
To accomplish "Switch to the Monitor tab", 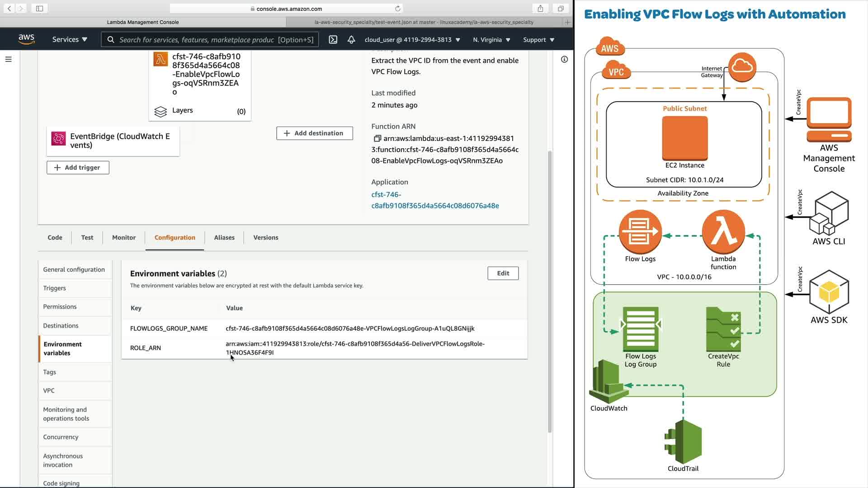I will tap(123, 238).
